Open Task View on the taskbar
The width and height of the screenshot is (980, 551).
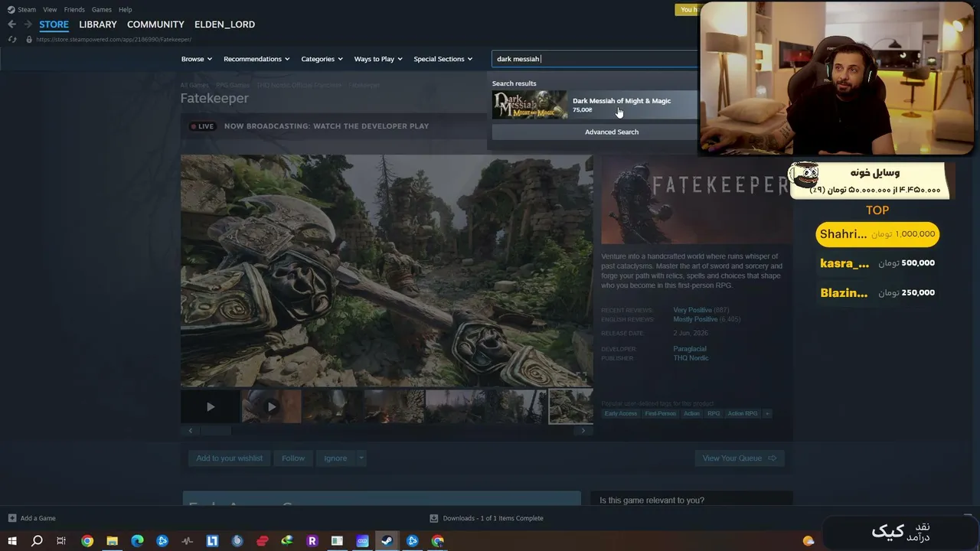pos(61,541)
